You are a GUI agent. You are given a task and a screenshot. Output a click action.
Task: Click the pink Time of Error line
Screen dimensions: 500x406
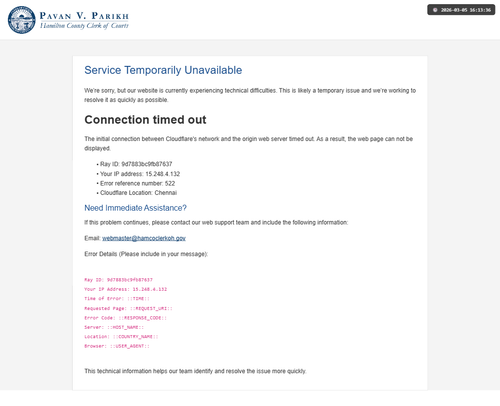(x=117, y=299)
